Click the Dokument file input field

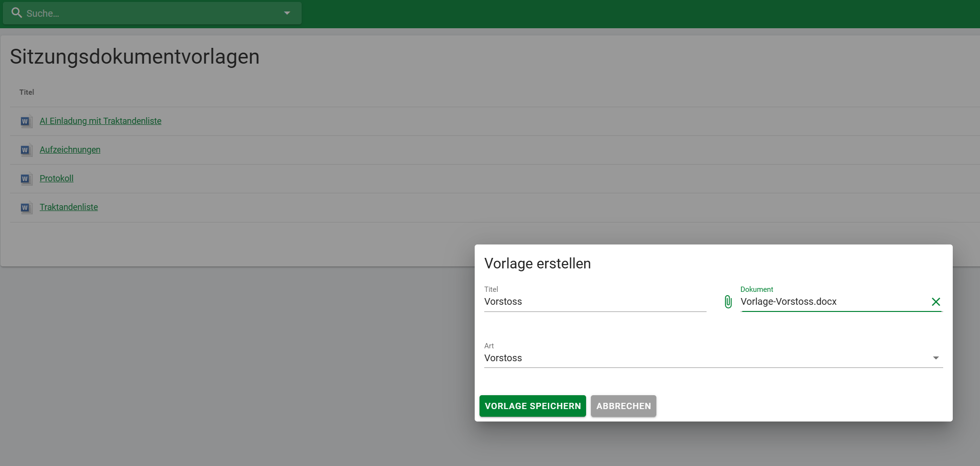click(832, 302)
